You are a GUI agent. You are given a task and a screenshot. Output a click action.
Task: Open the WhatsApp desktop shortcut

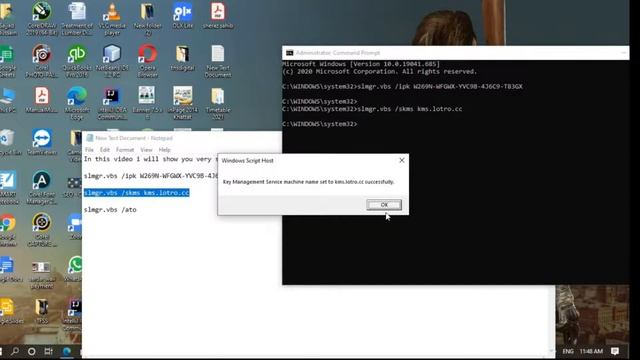(x=75, y=269)
